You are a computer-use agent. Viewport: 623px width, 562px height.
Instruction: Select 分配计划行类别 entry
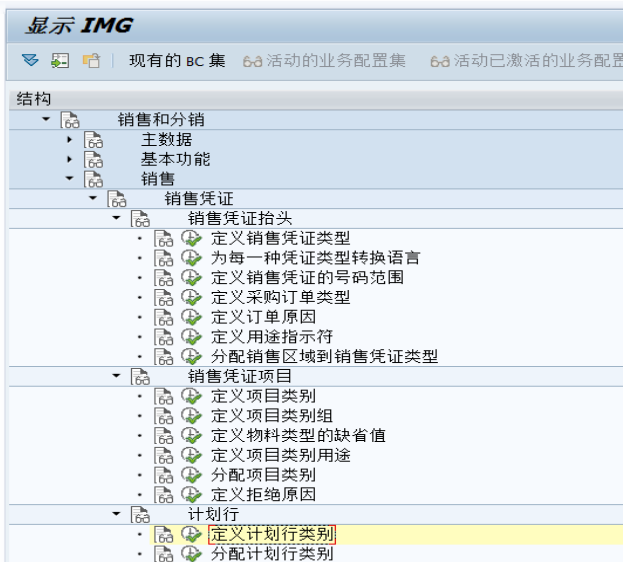pos(272,553)
